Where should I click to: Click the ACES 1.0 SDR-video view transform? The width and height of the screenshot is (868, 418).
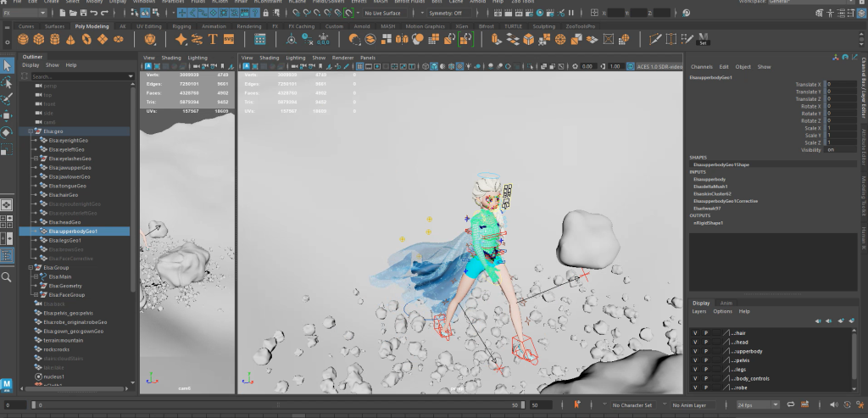click(659, 66)
